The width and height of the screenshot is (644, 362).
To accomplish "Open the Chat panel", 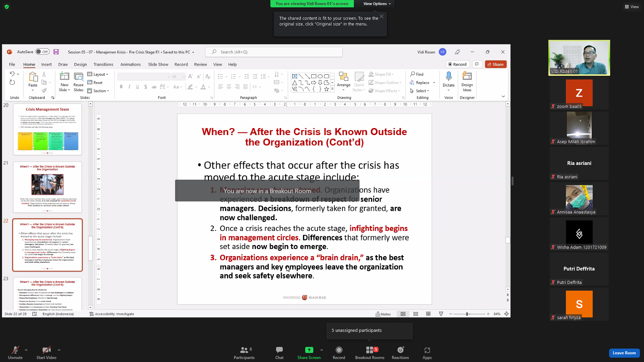I will coord(279,353).
